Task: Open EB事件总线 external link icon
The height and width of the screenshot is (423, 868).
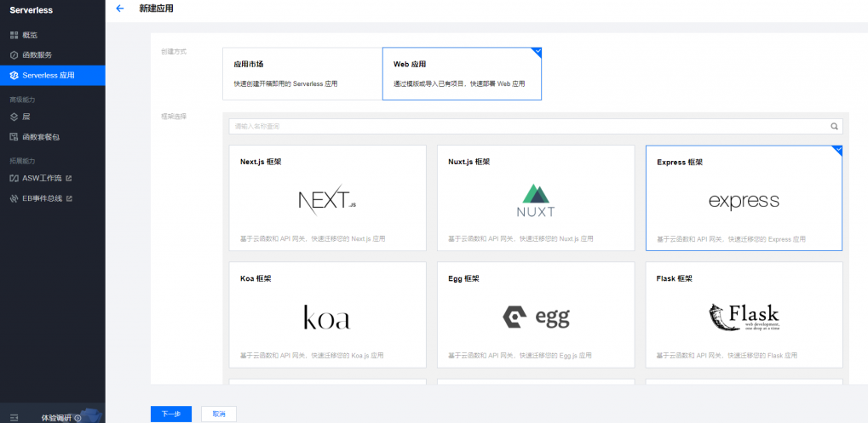Action: (69, 198)
